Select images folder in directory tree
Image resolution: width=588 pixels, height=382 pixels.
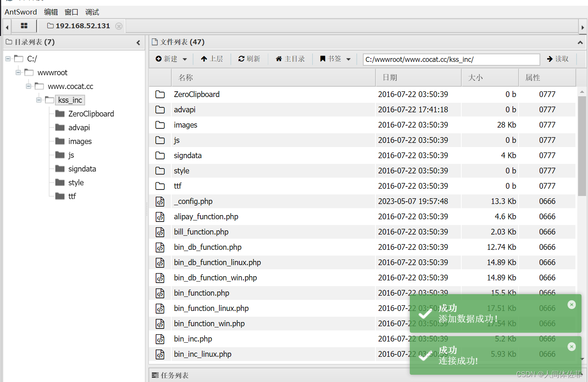point(80,141)
